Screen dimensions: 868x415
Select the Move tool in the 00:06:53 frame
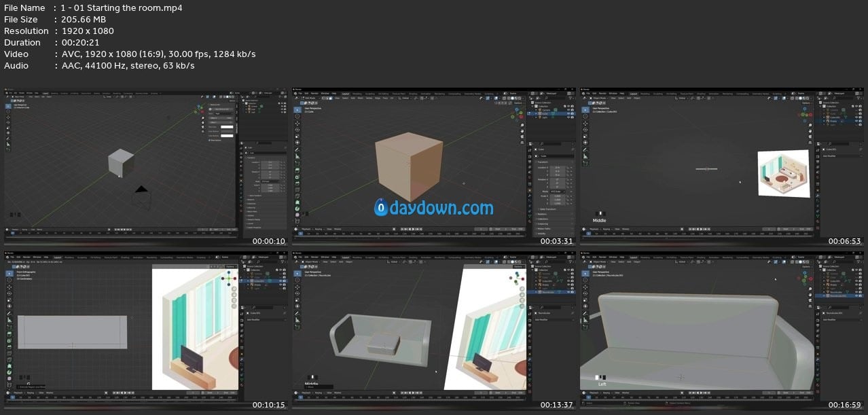pos(585,124)
